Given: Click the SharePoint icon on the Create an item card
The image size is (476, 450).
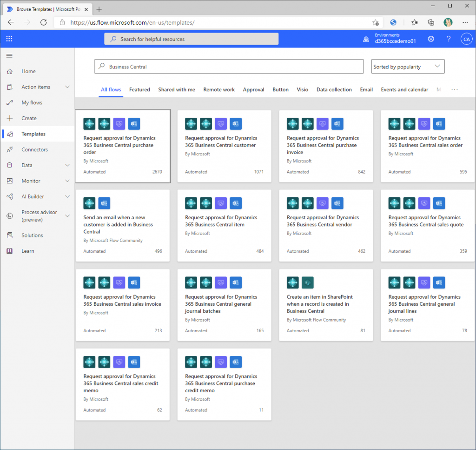Looking at the screenshot, I should (308, 282).
